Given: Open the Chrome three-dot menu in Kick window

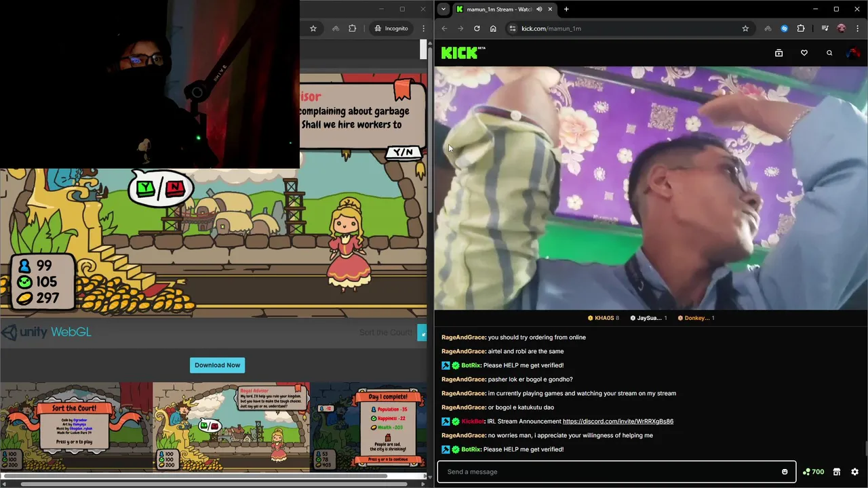Looking at the screenshot, I should click(x=857, y=28).
